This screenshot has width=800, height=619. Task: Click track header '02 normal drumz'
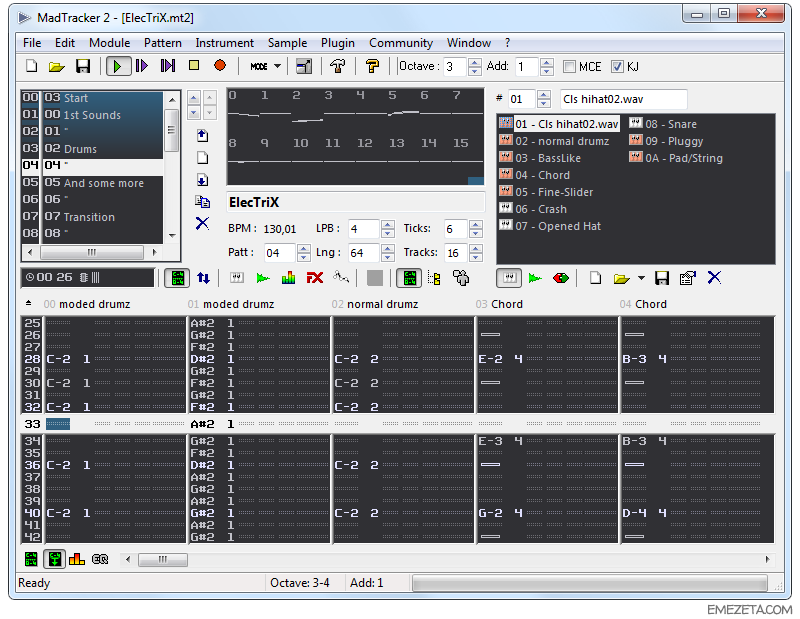pos(375,304)
